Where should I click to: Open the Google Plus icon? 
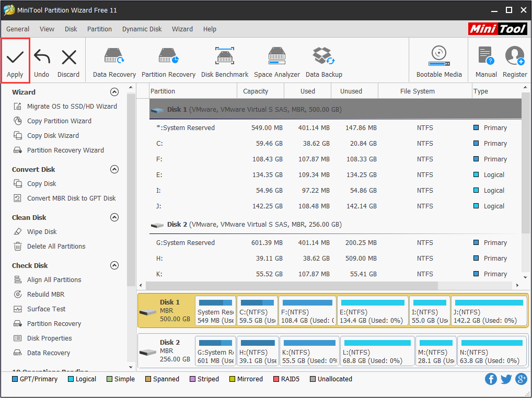tap(521, 379)
